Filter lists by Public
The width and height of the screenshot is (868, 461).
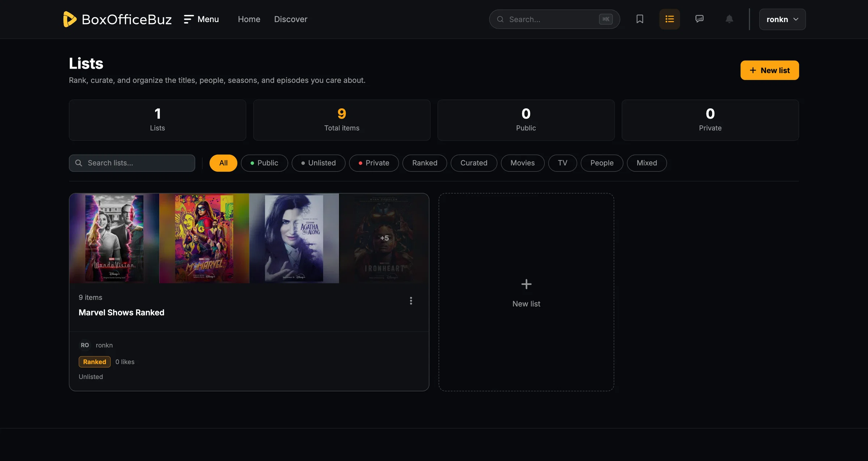264,163
